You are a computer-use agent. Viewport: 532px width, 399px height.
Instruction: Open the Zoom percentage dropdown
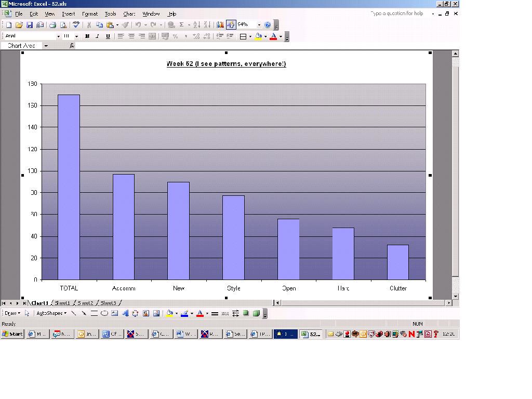259,25
